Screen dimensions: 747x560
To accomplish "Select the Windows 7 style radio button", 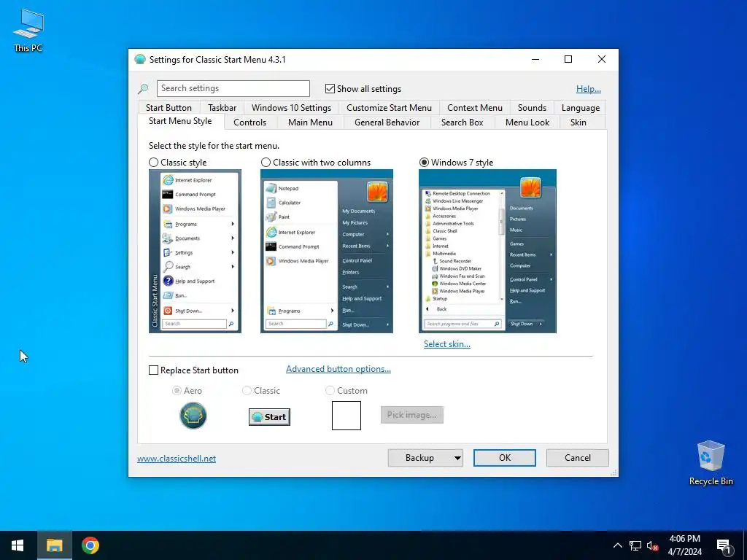I will pyautogui.click(x=424, y=163).
